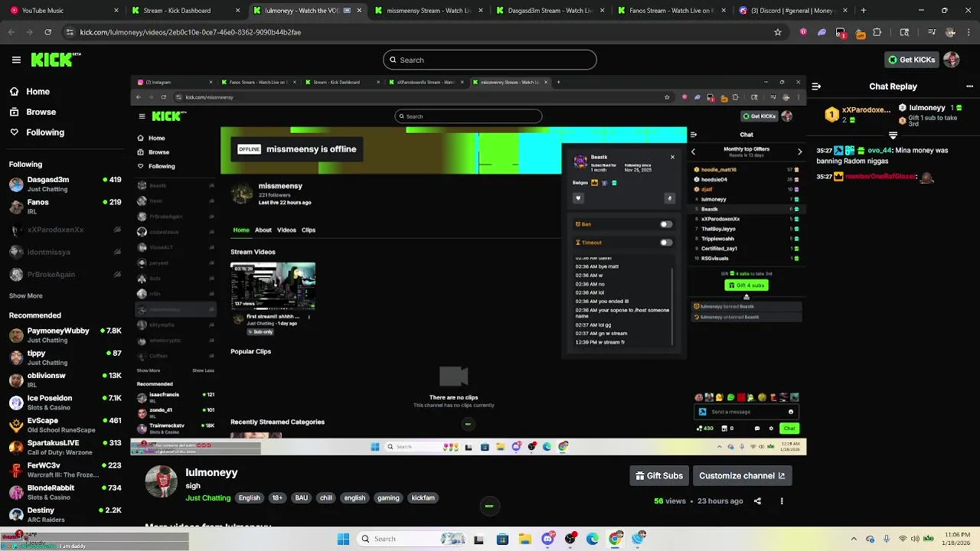Open a new browser tab
The image size is (980, 551).
tap(863, 11)
